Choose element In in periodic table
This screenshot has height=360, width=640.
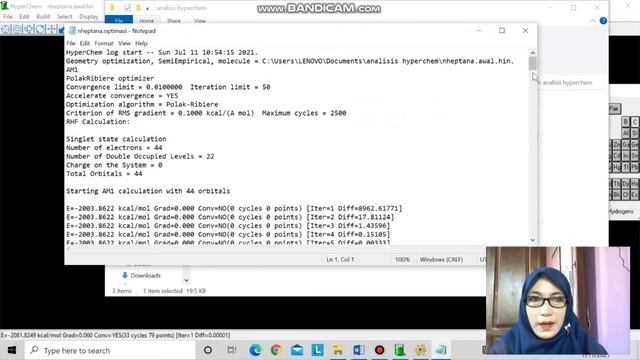[625, 156]
